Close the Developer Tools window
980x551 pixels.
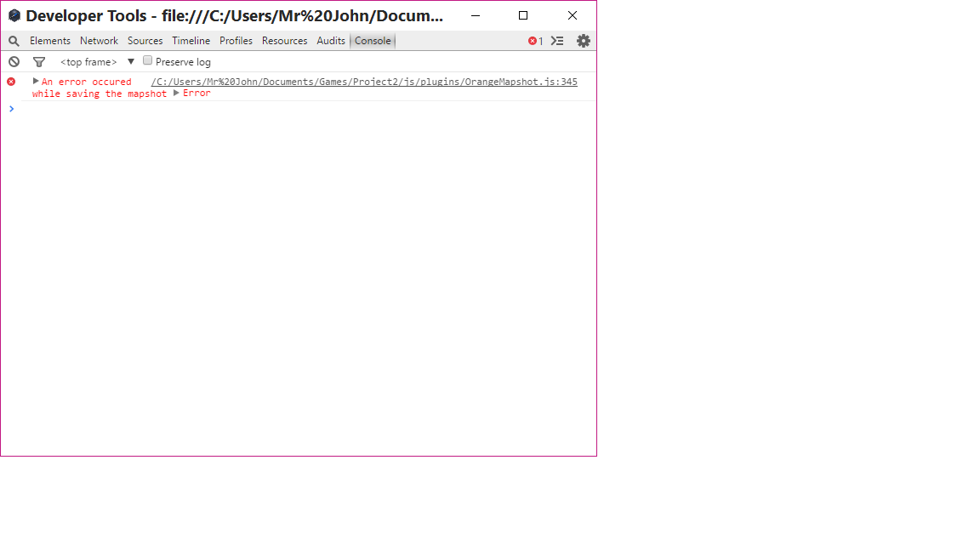coord(572,15)
